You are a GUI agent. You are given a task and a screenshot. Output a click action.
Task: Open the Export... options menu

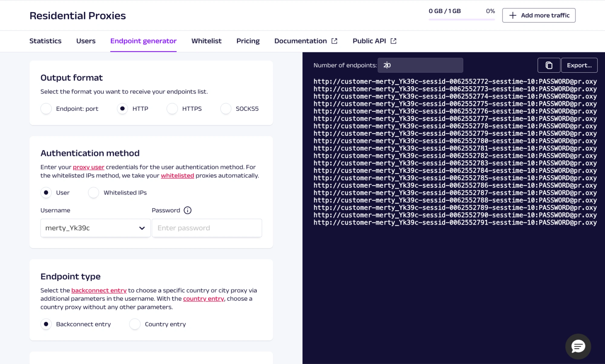579,65
